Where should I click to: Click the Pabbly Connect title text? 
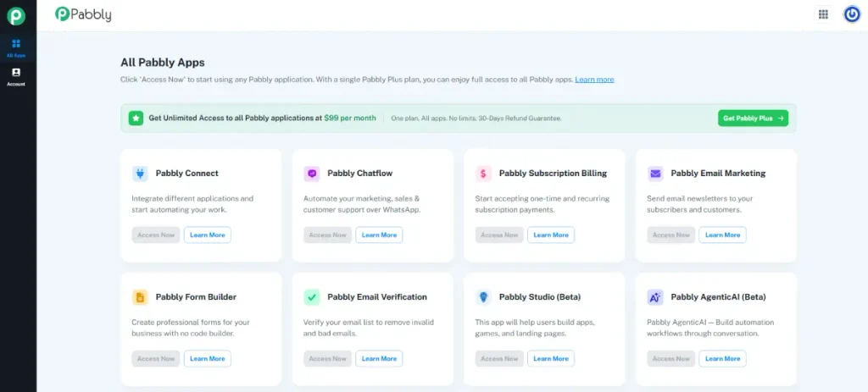point(187,174)
